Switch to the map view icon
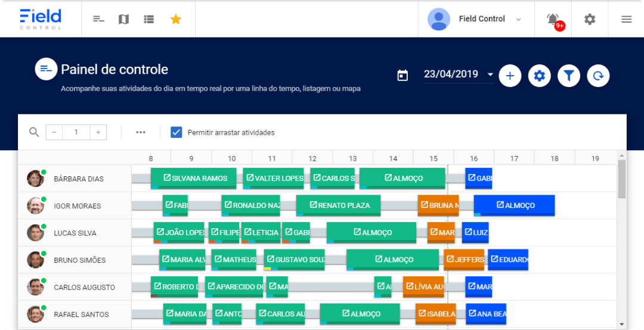The image size is (644, 330). click(123, 19)
